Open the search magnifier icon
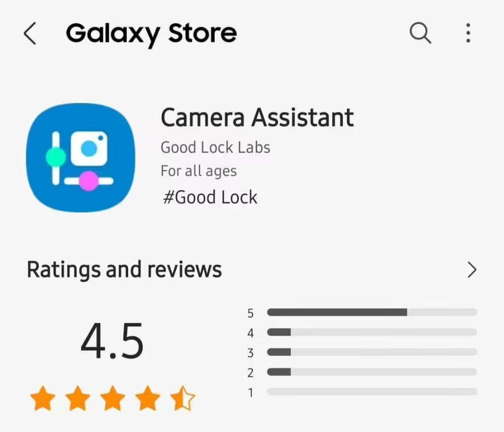Image resolution: width=504 pixels, height=432 pixels. pyautogui.click(x=420, y=33)
